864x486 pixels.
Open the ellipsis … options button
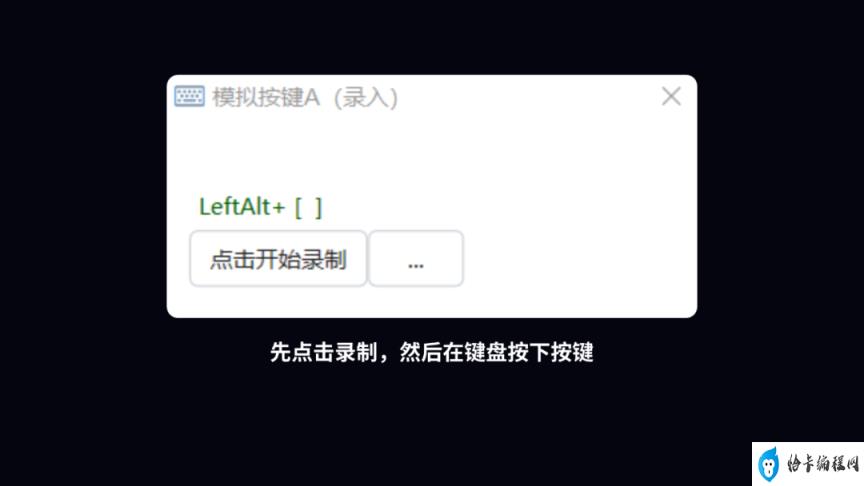[x=416, y=258]
